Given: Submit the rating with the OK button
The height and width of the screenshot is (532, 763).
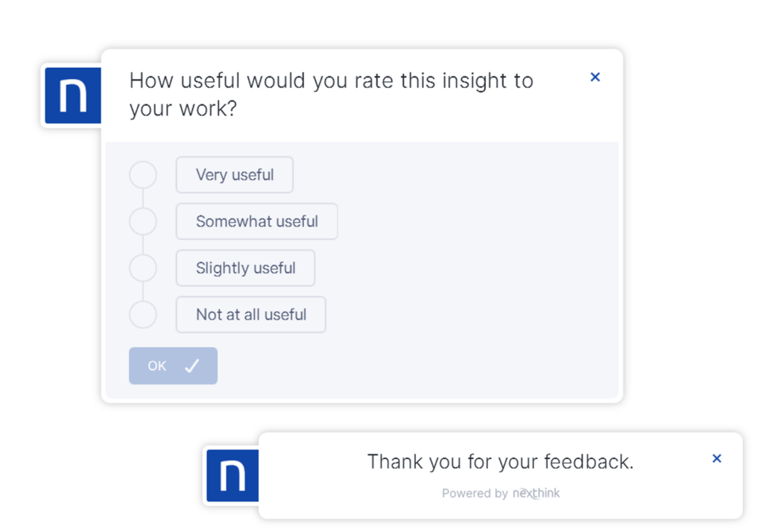Looking at the screenshot, I should [x=173, y=366].
